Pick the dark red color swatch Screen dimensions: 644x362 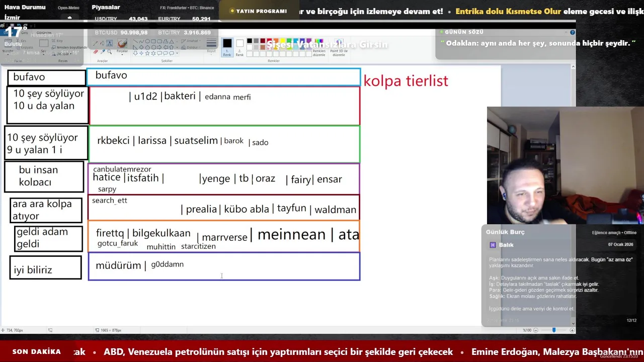[263, 41]
